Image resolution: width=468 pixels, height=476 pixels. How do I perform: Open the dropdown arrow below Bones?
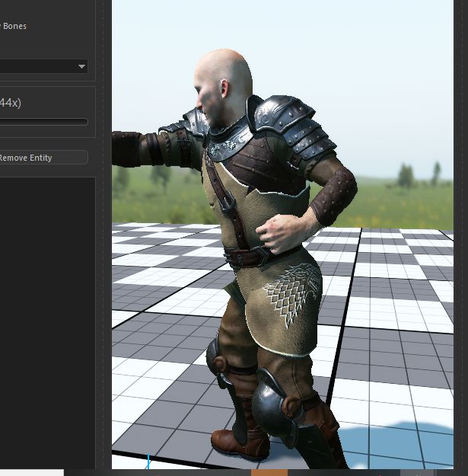81,66
